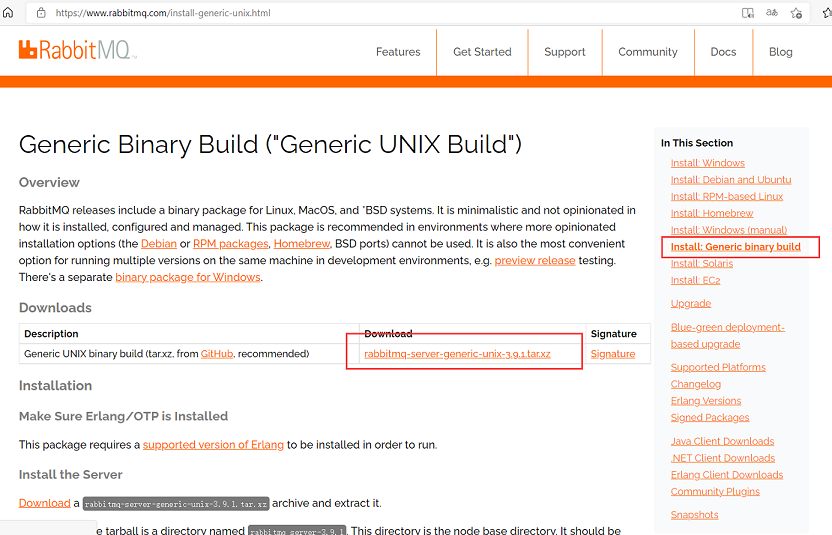The image size is (832, 535).
Task: Open Install: RPM-based Linux link
Action: tap(726, 196)
